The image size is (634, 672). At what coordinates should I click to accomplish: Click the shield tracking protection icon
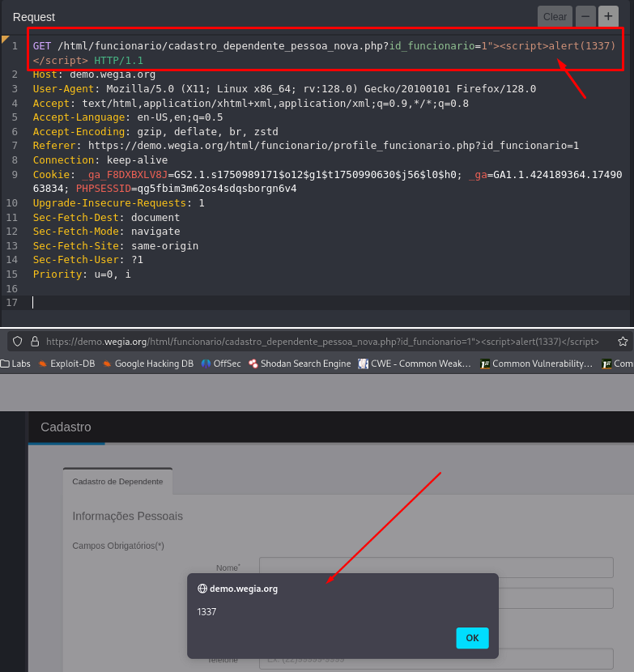coord(17,342)
